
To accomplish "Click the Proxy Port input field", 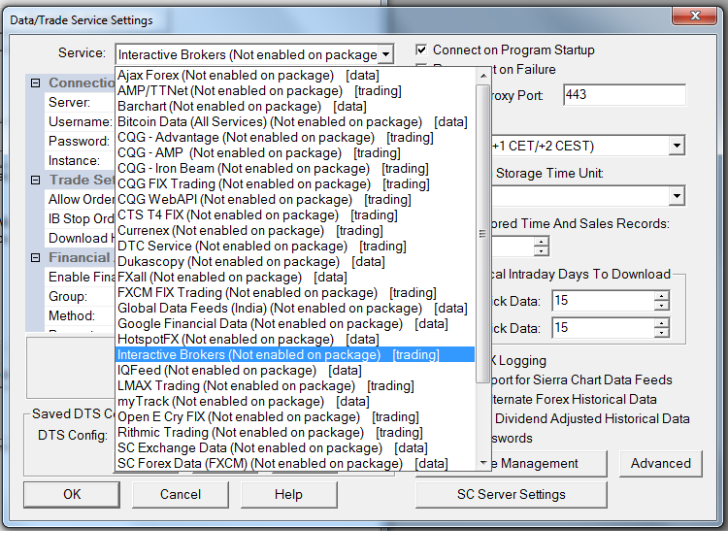I will coord(624,95).
